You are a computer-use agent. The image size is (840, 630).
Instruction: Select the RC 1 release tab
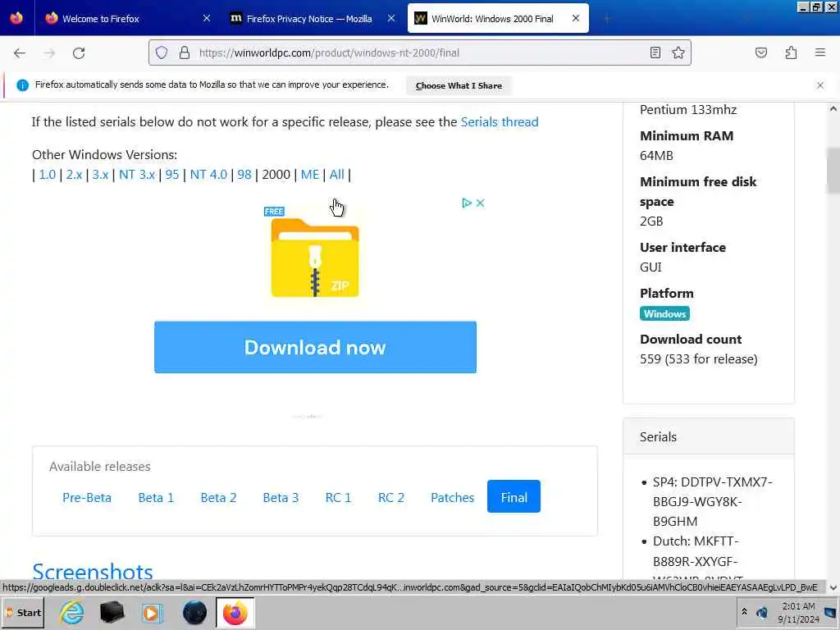tap(338, 498)
